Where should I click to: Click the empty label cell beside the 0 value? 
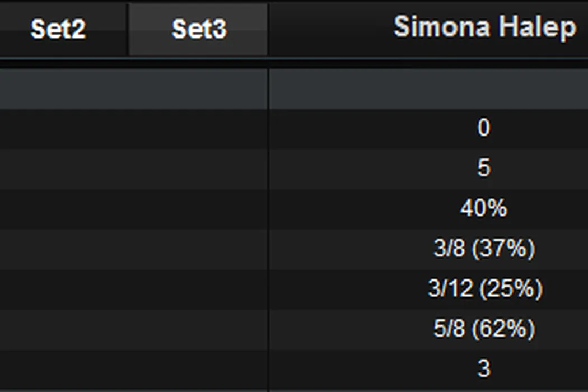[x=133, y=128]
